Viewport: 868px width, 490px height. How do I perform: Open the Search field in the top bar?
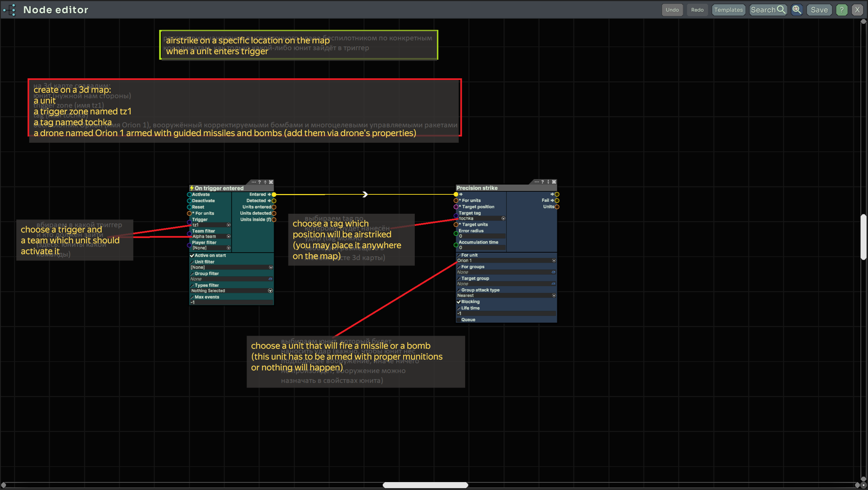coord(767,10)
